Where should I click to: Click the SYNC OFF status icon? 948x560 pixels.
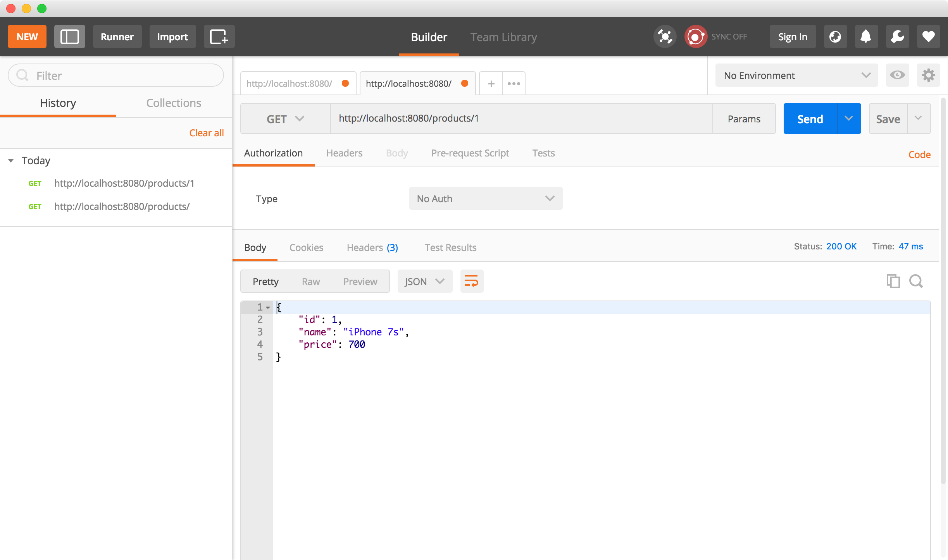[x=696, y=37]
